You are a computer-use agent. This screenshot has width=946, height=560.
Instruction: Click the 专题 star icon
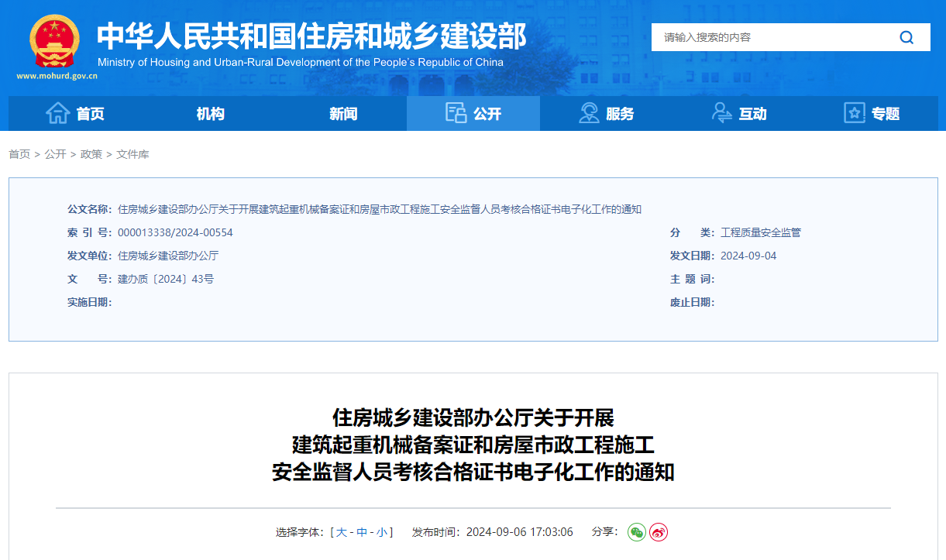(855, 112)
